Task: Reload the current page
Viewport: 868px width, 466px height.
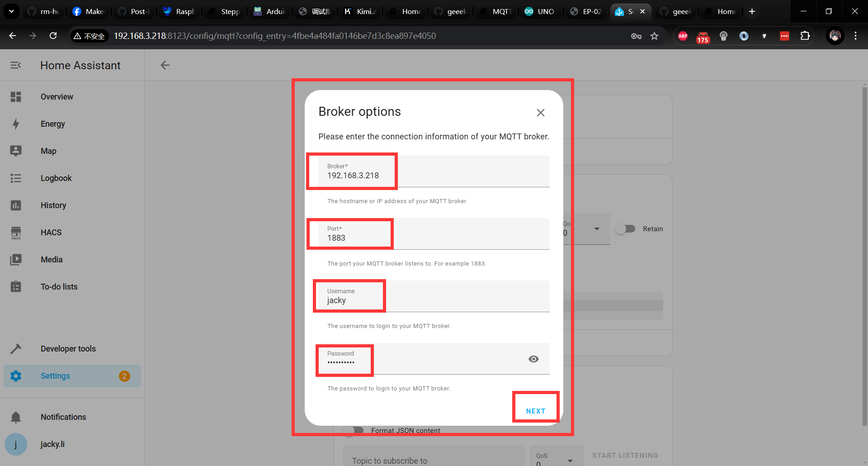Action: point(53,36)
